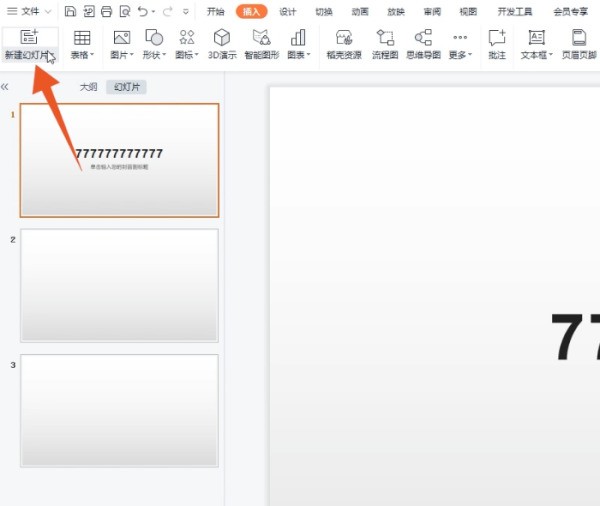Screen dimensions: 600x506
Task: Expand the 文件 menu dropdown
Action: click(x=30, y=12)
